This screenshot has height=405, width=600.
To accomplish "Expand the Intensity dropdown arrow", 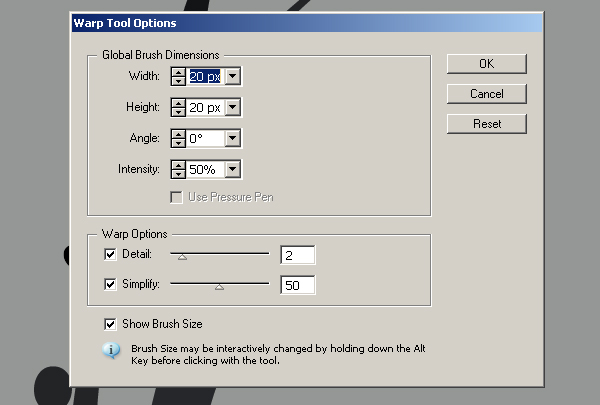I will point(233,169).
